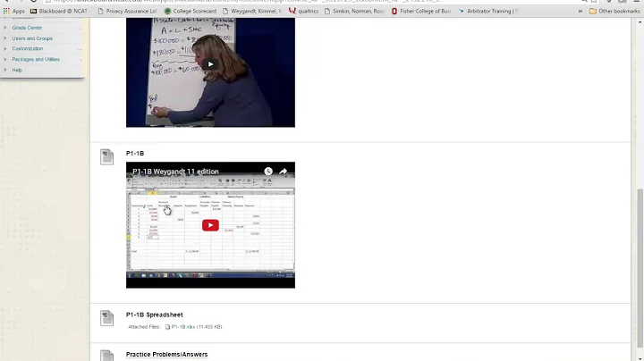Show more bookmarks chevron
This screenshot has width=644, height=361.
[x=580, y=11]
